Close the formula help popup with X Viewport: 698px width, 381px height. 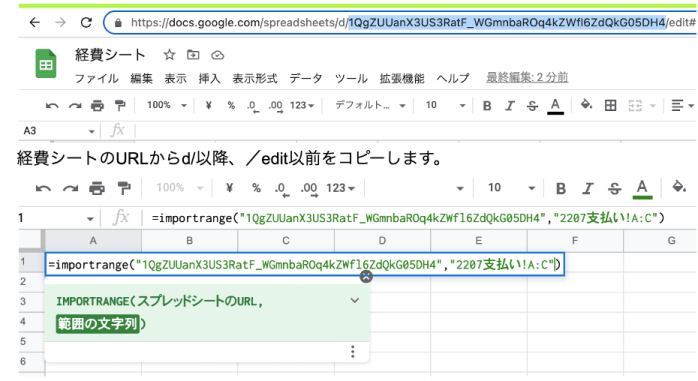tap(366, 276)
